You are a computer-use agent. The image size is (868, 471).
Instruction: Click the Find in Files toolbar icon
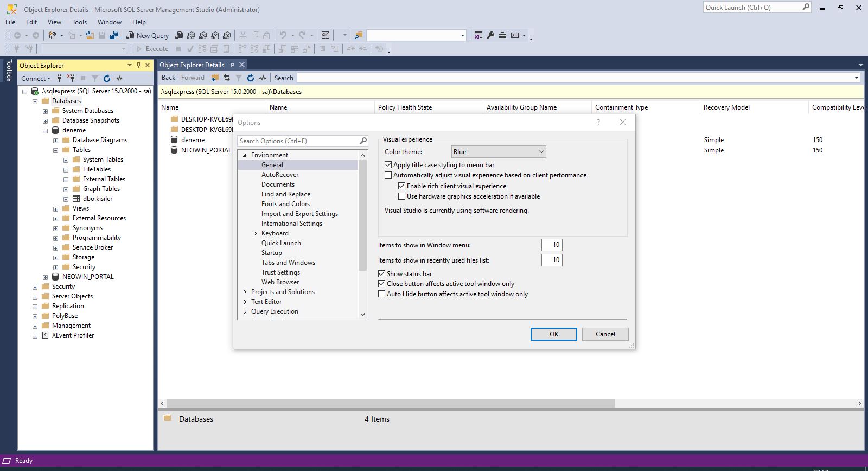[358, 35]
